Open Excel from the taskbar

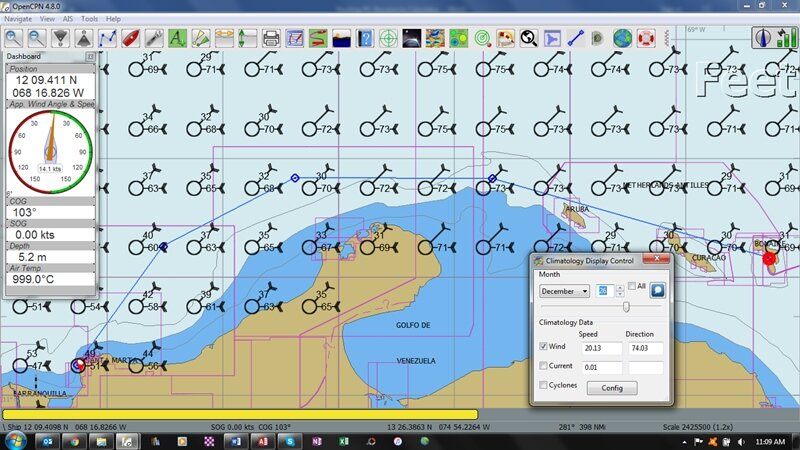[343, 441]
